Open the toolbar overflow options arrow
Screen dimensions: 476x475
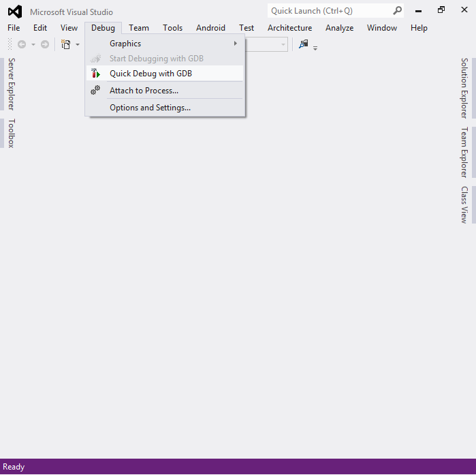click(315, 48)
